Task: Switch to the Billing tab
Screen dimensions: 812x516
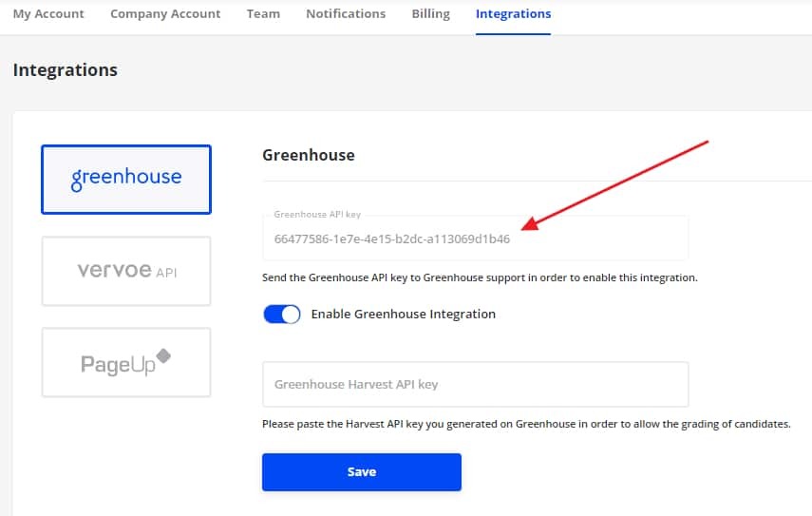Action: pos(430,14)
